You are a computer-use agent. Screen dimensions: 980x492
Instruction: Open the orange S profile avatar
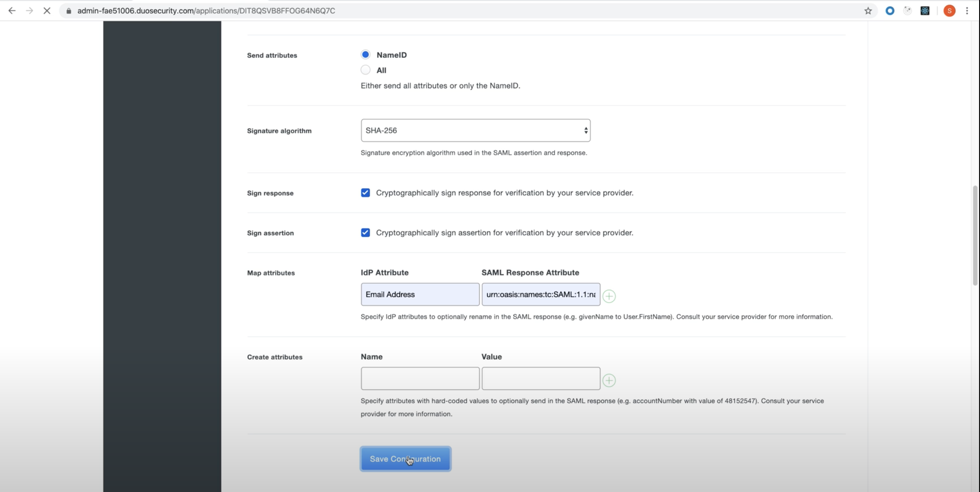point(949,11)
